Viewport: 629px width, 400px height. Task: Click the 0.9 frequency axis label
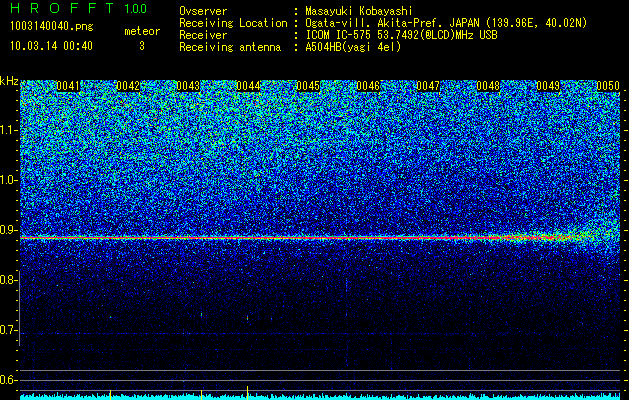pos(8,230)
